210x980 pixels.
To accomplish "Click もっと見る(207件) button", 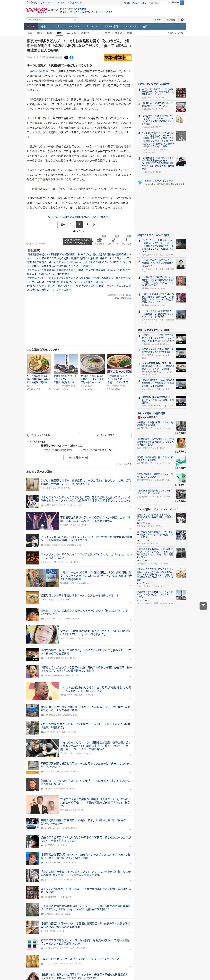I will 79,457.
